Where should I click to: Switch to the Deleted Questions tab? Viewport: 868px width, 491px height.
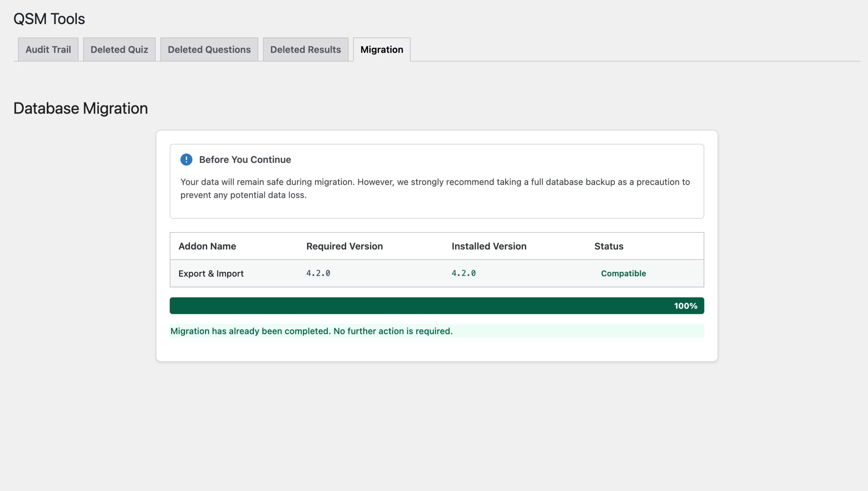pyautogui.click(x=209, y=49)
